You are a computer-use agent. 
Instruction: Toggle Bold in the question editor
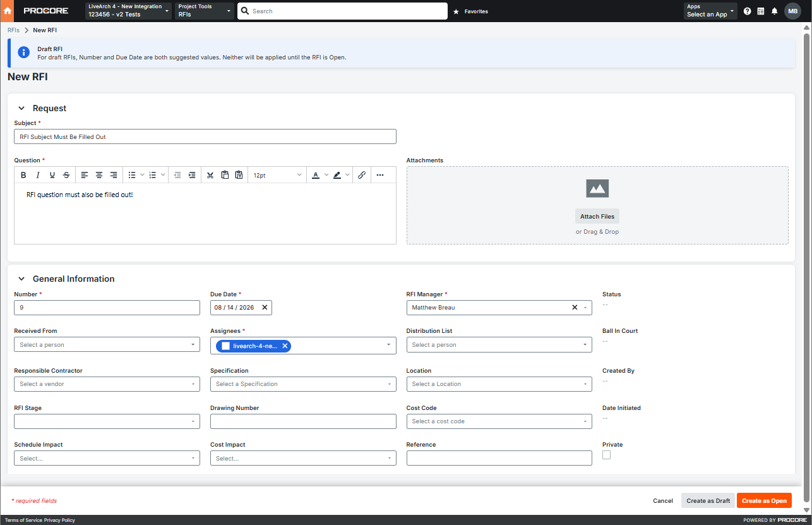coord(23,175)
